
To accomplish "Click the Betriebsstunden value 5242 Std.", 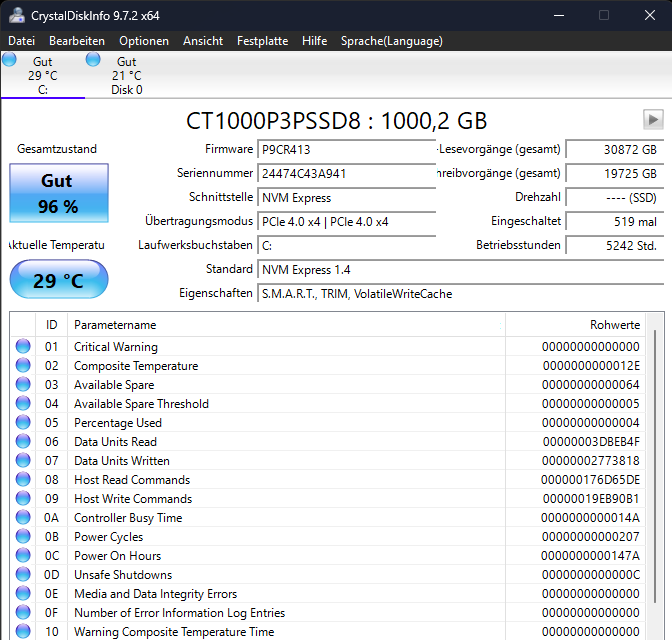I will 615,246.
